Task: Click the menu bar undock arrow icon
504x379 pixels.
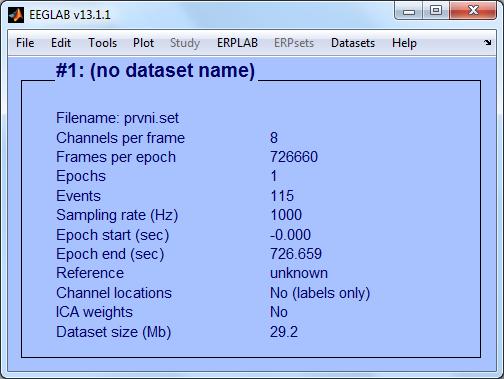Action: 488,43
